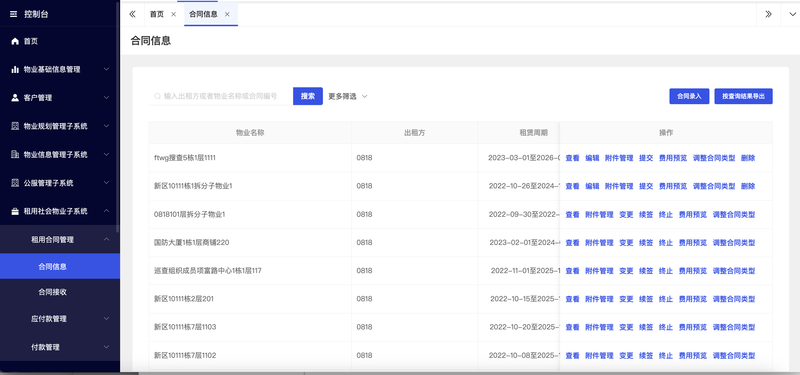This screenshot has width=800, height=375.
Task: Click property name 新区10111栋2层201
Action: [184, 299]
